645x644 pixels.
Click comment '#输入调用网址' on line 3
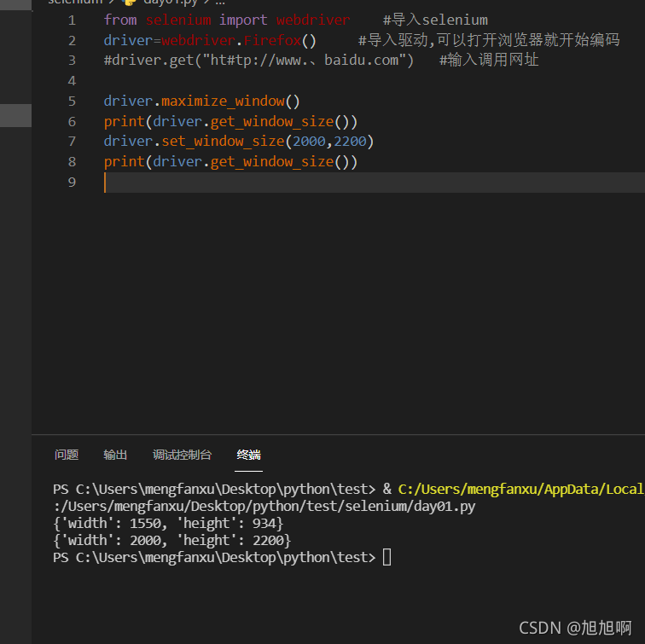[489, 60]
